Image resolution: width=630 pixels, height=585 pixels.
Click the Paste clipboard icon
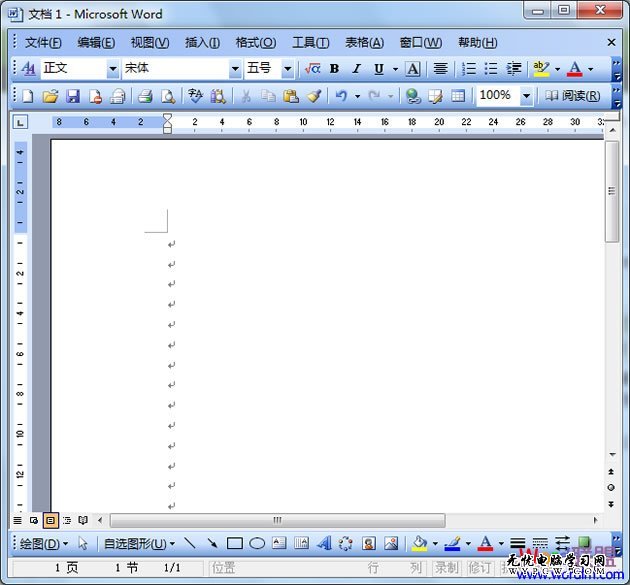(x=290, y=96)
